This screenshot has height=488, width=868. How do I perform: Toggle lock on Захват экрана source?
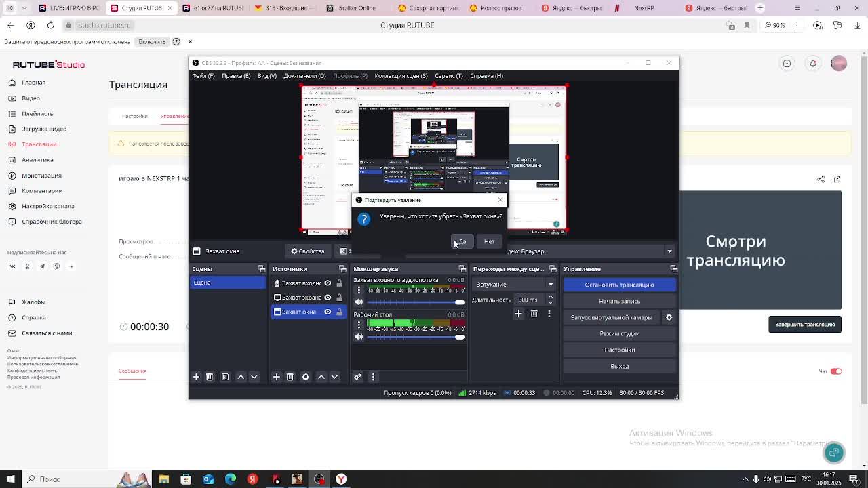click(x=340, y=298)
